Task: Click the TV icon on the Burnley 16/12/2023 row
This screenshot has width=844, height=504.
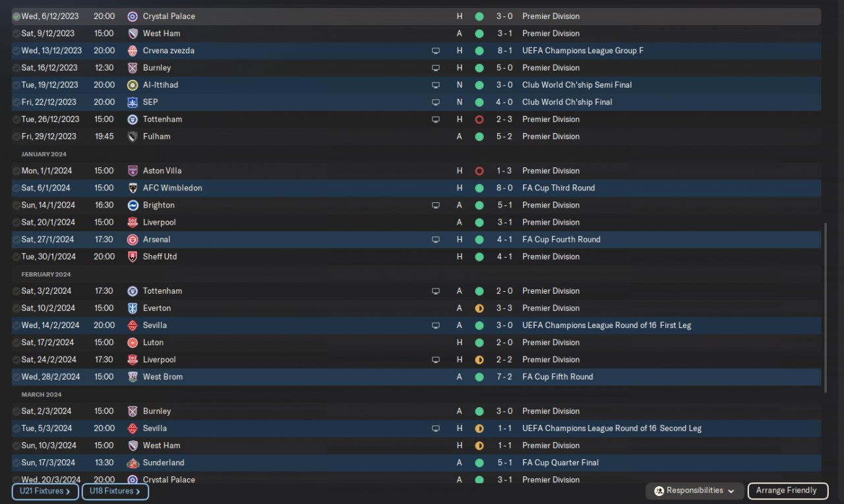Action: pos(435,68)
